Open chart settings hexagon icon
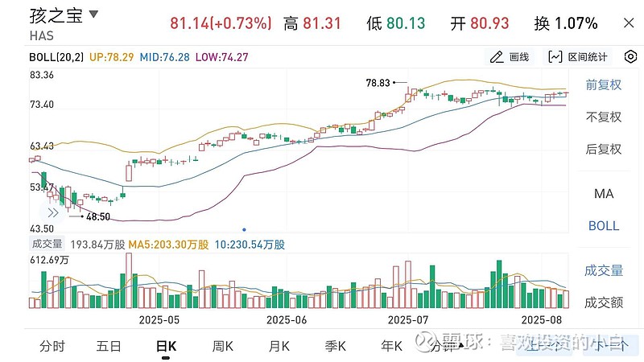This screenshot has height=362, width=644. tap(630, 56)
